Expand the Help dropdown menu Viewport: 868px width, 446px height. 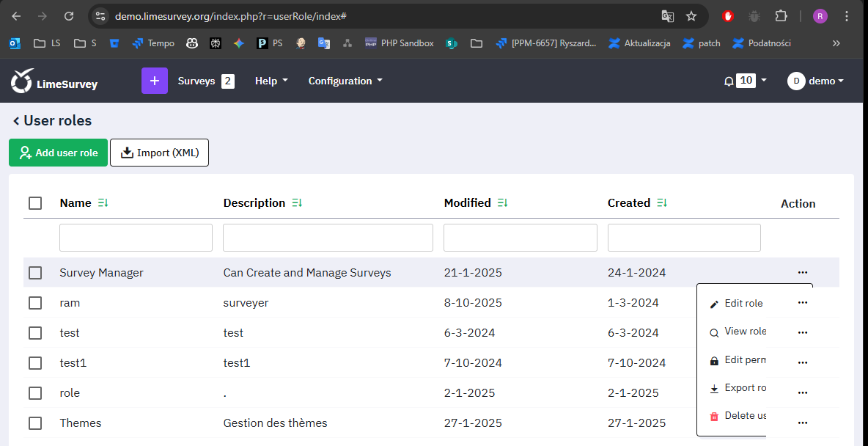point(271,81)
